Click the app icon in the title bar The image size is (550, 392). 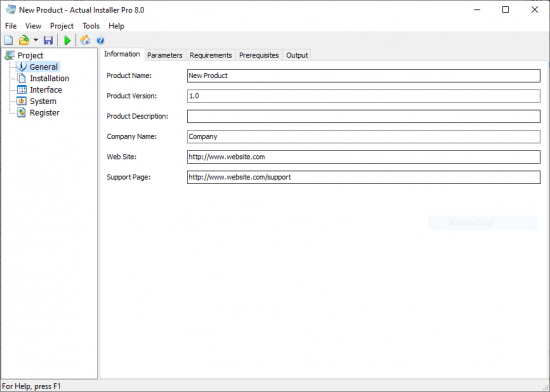click(11, 10)
